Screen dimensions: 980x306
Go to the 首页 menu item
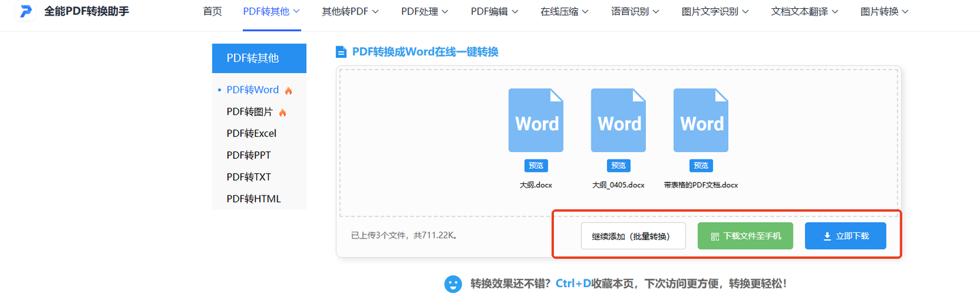pos(212,12)
